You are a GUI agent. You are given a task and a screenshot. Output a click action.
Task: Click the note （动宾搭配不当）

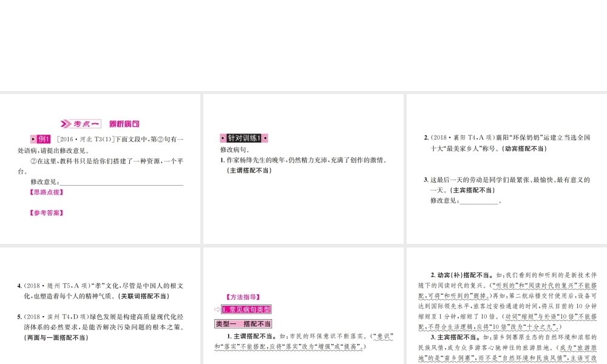[x=524, y=149]
